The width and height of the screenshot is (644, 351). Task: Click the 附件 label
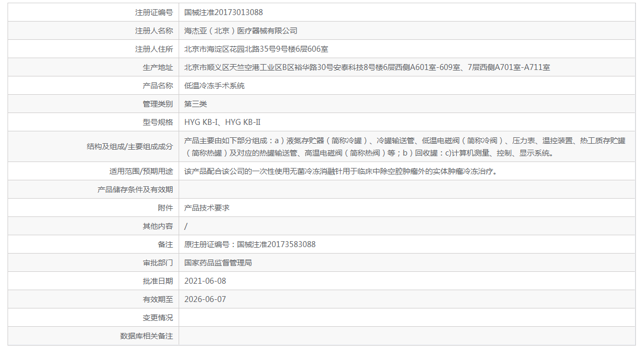pos(166,208)
